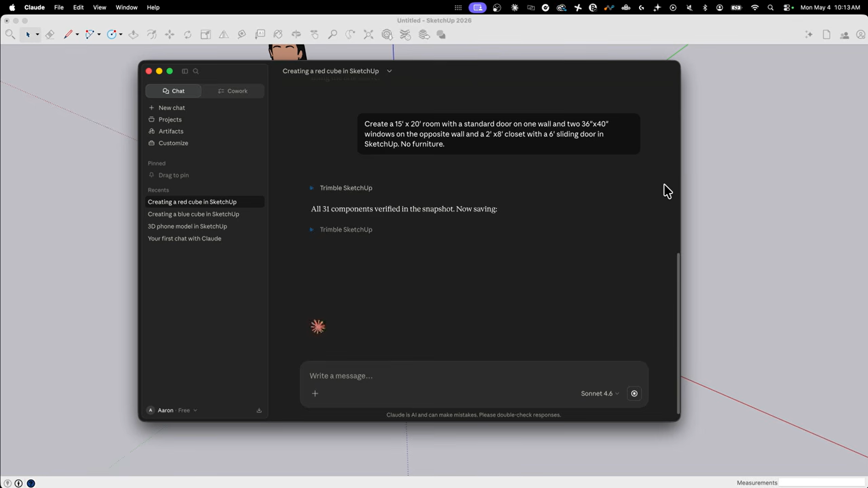Open the Edit menu
This screenshot has height=488, width=868.
pos(78,8)
